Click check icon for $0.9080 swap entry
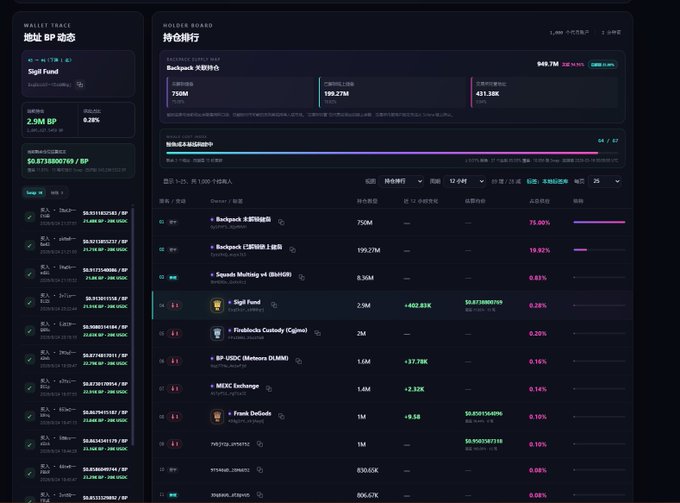680x503 pixels. 29,331
